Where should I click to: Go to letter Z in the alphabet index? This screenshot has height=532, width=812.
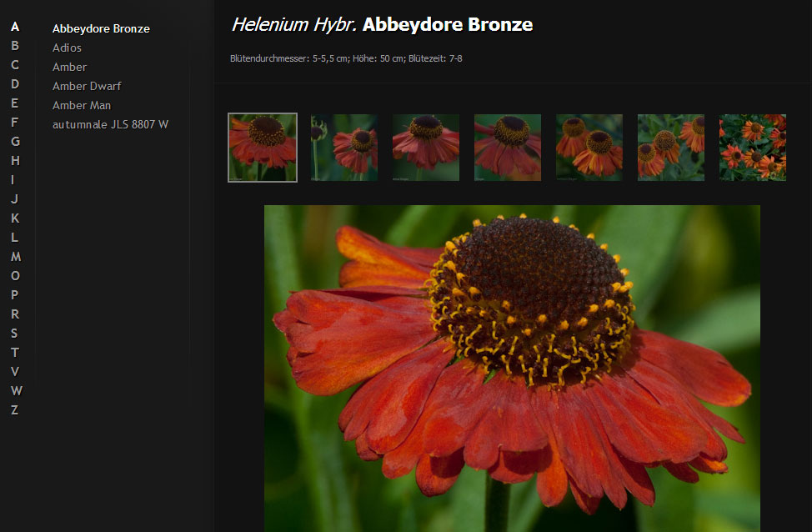(x=14, y=409)
